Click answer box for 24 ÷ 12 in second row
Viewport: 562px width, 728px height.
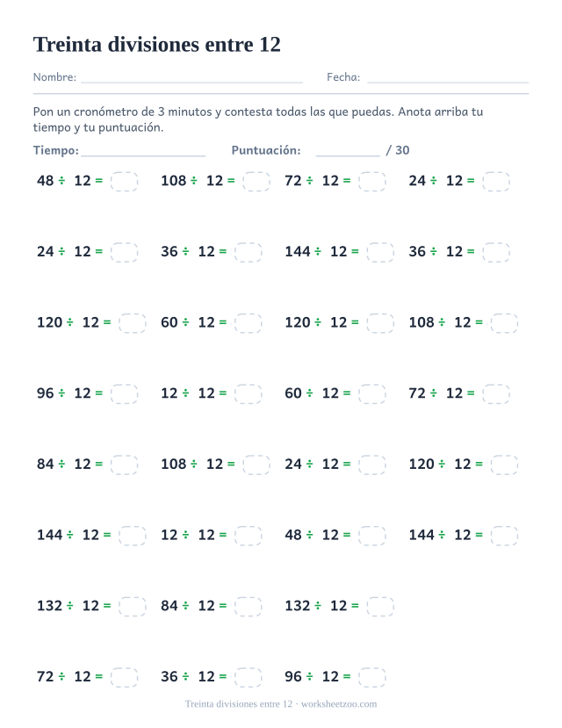click(125, 253)
